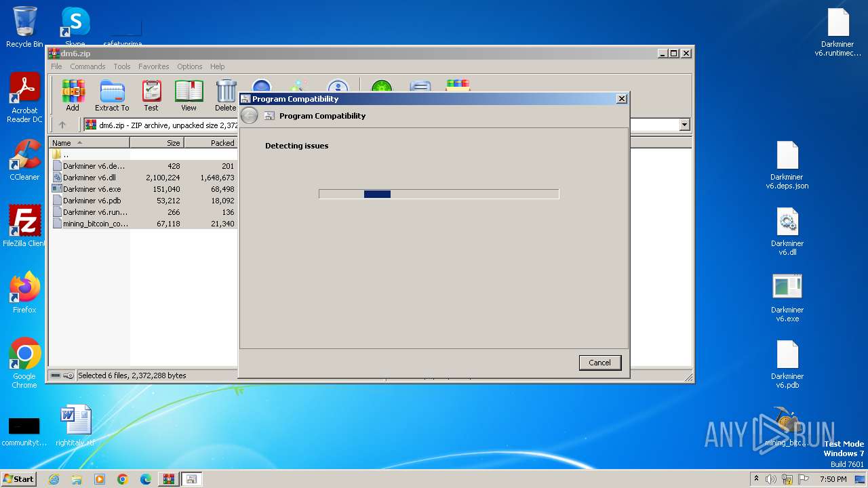Open the Tools menu
The image size is (868, 488).
pos(122,66)
